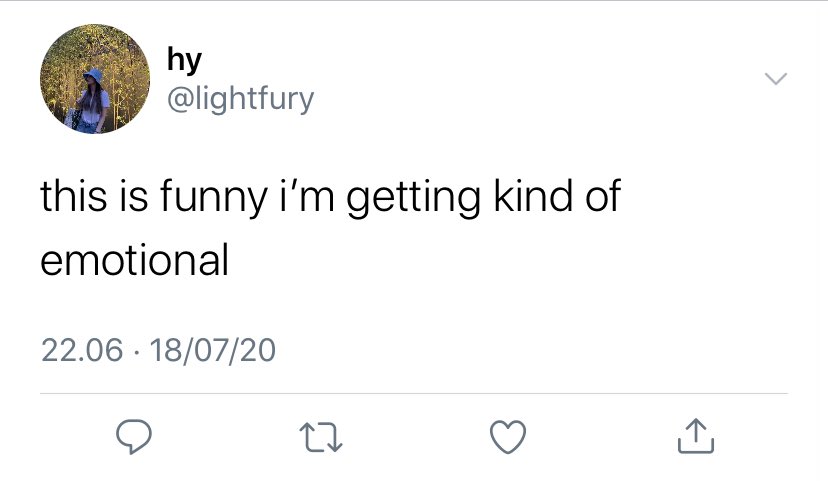Click the words "getting kind of" in tweet
The width and height of the screenshot is (828, 481).
pyautogui.click(x=483, y=196)
